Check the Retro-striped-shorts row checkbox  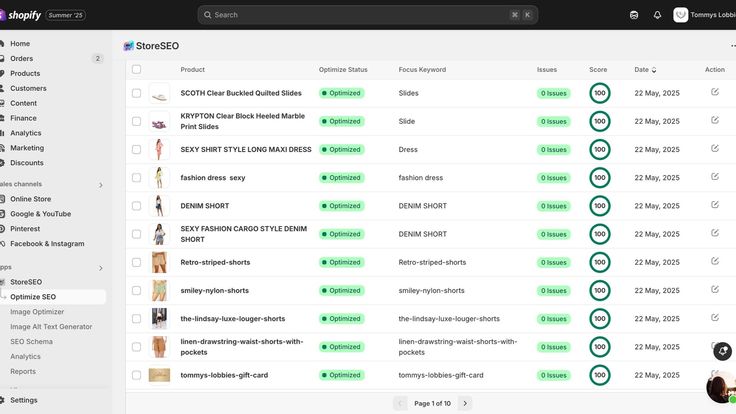click(136, 262)
